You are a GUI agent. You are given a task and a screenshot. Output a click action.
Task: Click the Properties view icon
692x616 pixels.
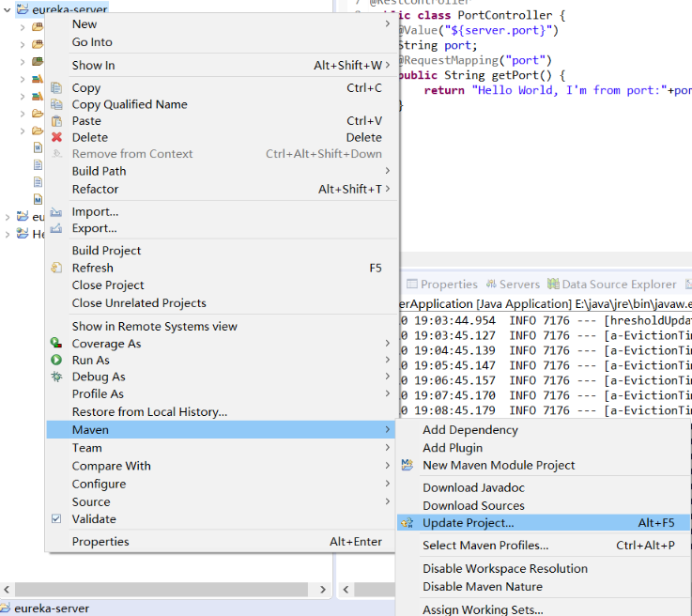pyautogui.click(x=412, y=284)
